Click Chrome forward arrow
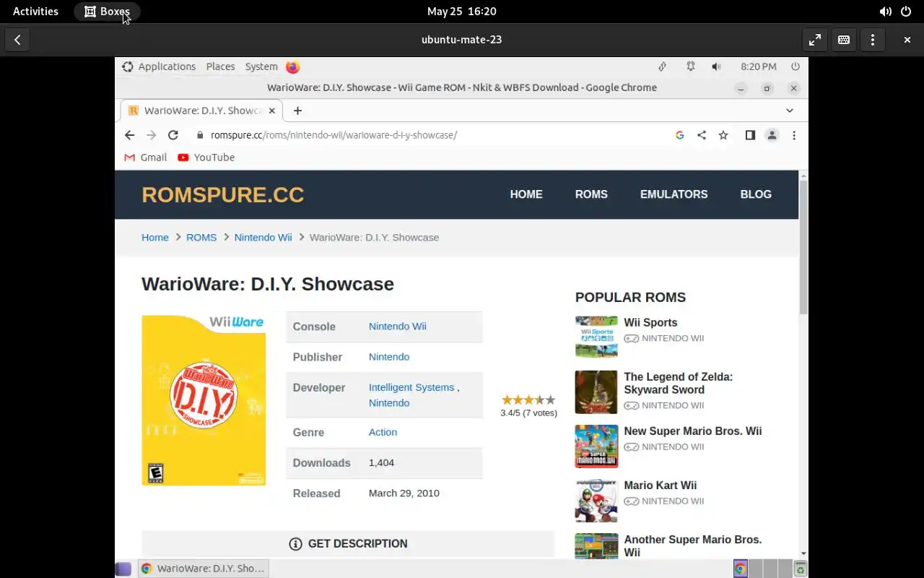 [151, 135]
